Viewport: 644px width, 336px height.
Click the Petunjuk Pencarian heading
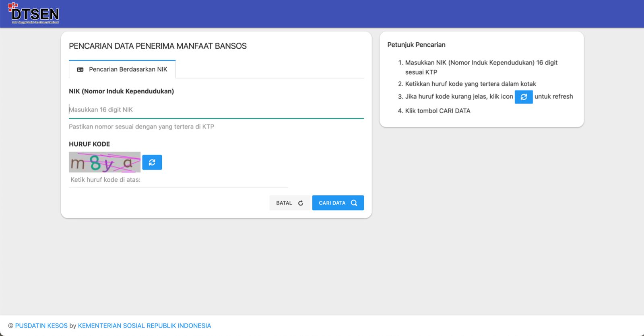(416, 45)
